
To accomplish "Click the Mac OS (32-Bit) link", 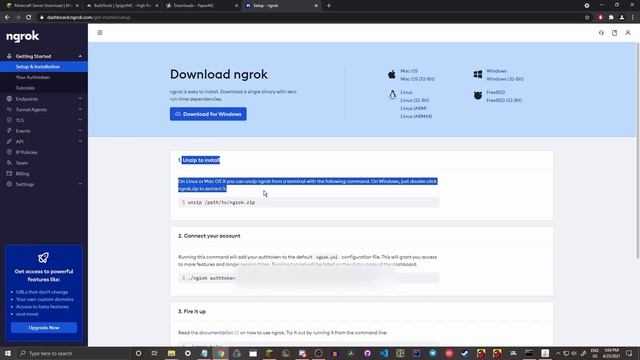I will pyautogui.click(x=417, y=79).
